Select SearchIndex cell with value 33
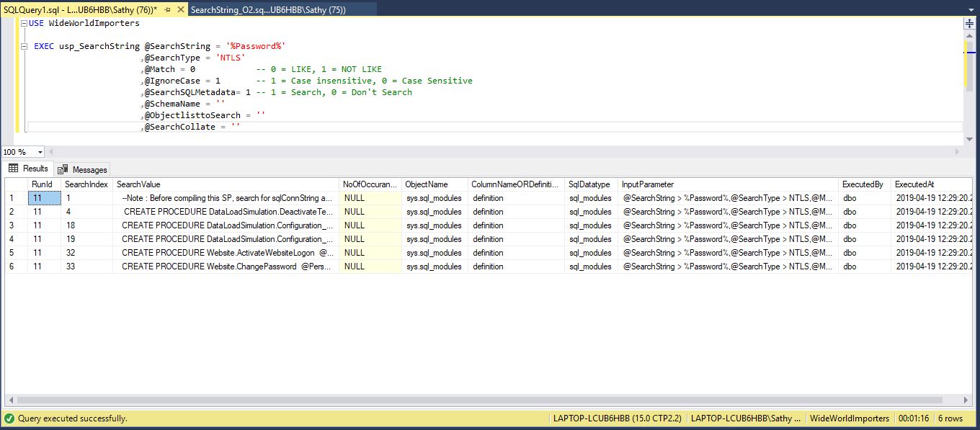This screenshot has width=980, height=430. (86, 266)
